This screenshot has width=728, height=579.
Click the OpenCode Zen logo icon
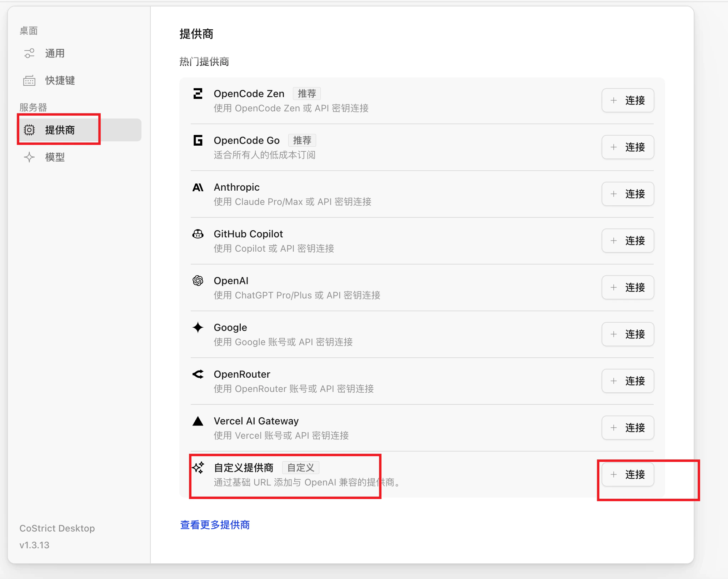pyautogui.click(x=198, y=94)
